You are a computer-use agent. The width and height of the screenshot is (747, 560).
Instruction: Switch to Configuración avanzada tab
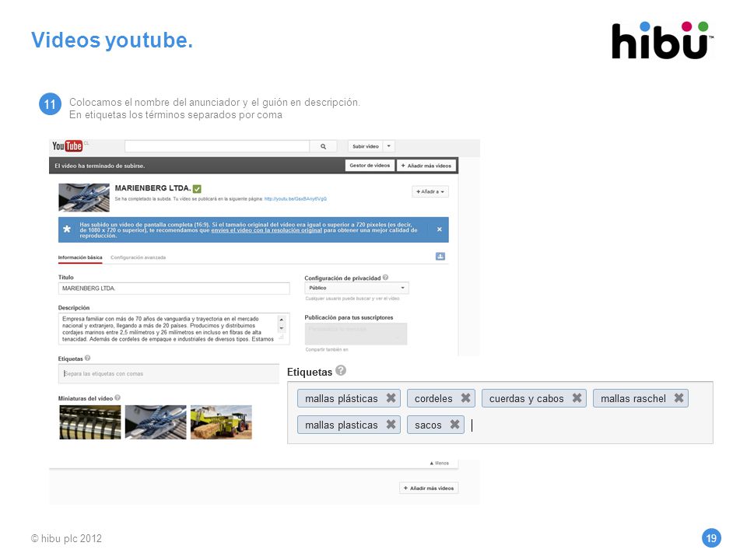pos(139,257)
